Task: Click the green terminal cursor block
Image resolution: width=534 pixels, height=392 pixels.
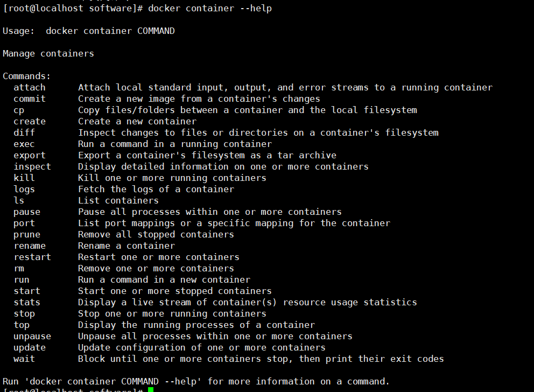Action: click(x=151, y=389)
